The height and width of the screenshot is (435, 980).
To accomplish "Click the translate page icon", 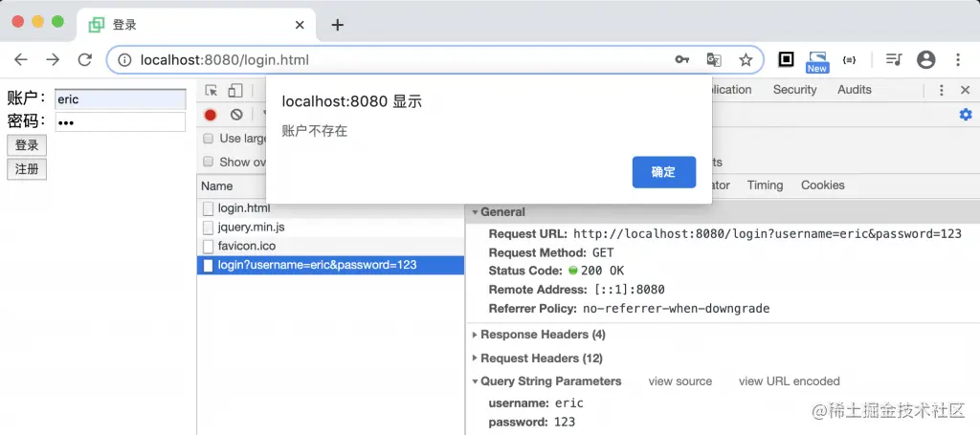I will point(714,60).
